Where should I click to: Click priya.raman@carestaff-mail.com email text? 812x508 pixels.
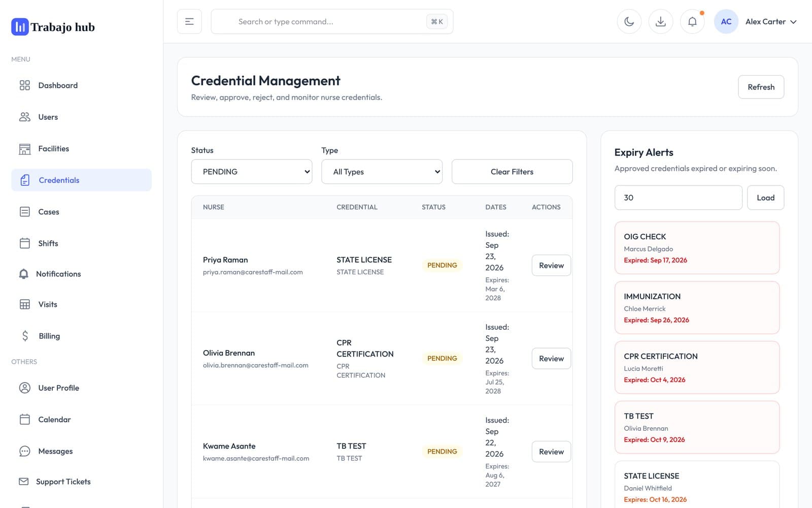pos(253,272)
